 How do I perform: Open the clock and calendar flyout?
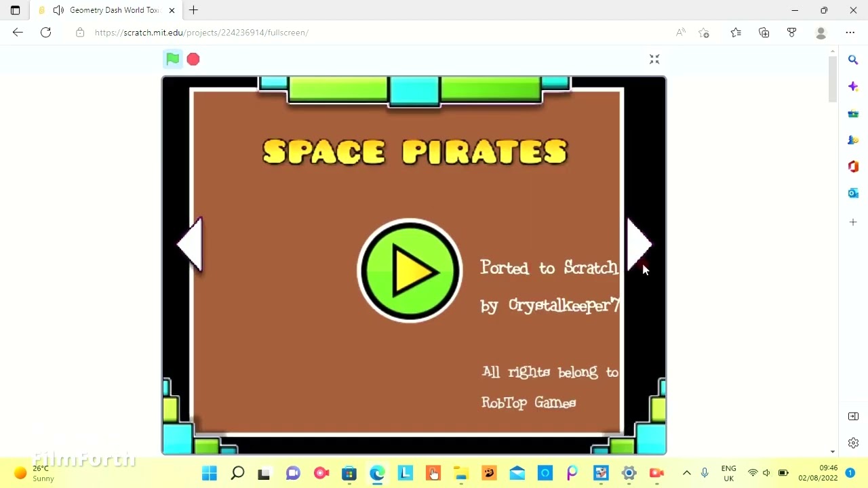coord(819,473)
